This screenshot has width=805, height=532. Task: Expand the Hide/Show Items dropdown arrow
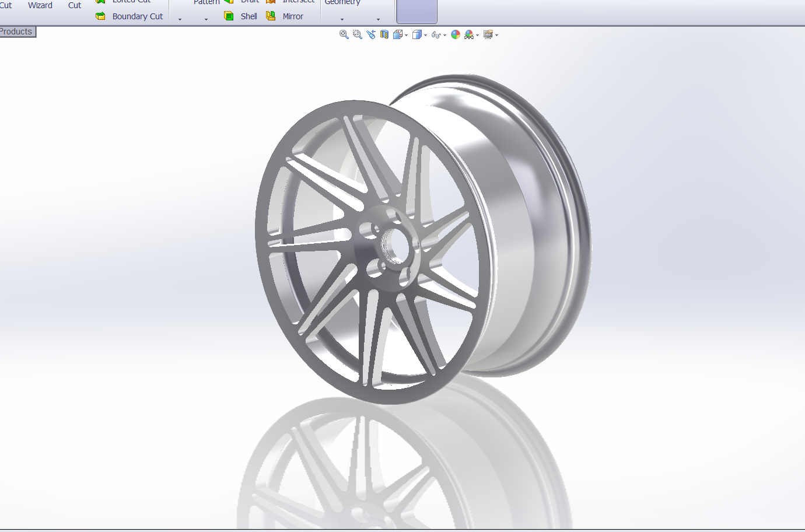[x=445, y=36]
